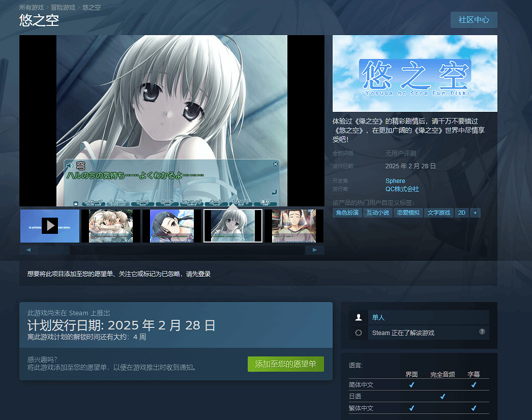Open the コンフィグ settings in the game toolbar
532x420 pixels.
click(192, 203)
